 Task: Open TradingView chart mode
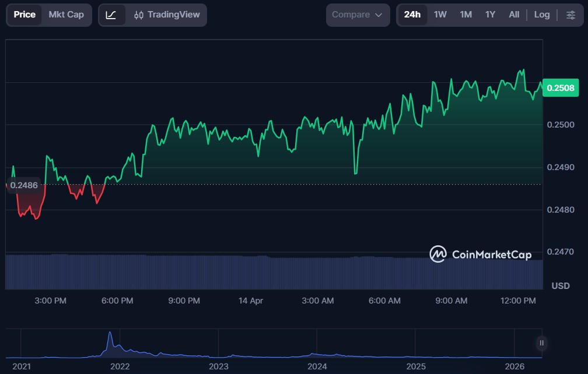pos(166,15)
